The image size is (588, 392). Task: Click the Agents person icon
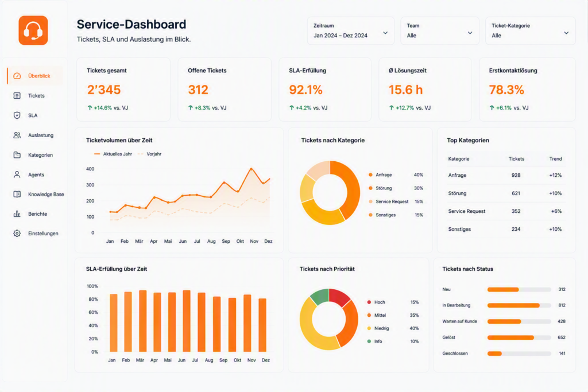click(x=17, y=174)
